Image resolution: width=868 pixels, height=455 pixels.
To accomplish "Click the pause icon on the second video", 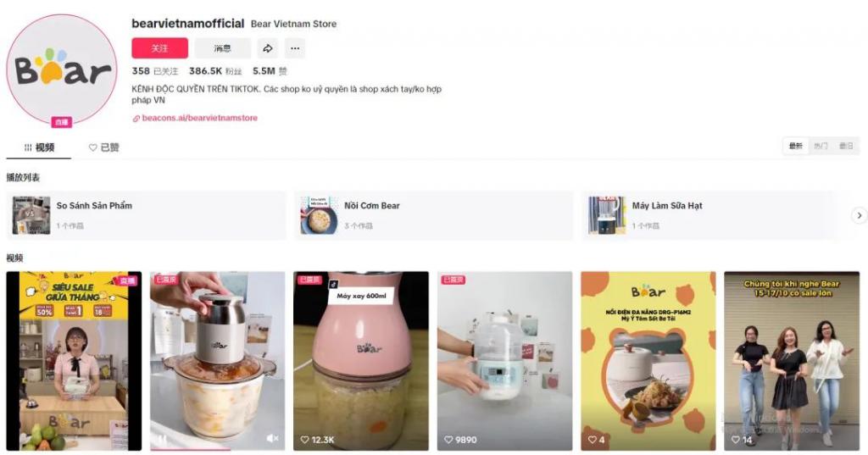I will coord(163,440).
